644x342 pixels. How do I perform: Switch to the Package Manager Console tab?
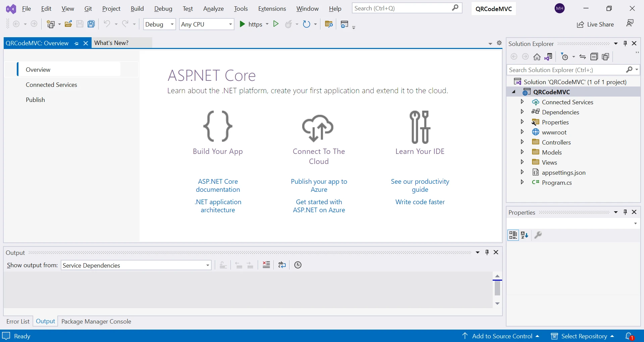96,322
